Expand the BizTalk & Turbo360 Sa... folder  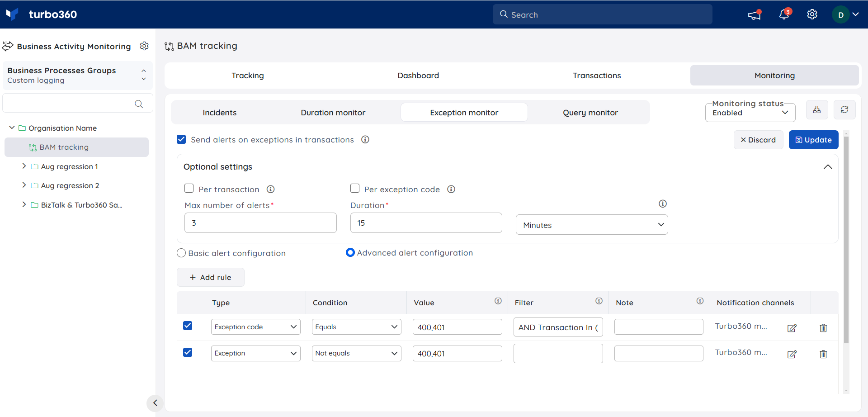tap(24, 205)
